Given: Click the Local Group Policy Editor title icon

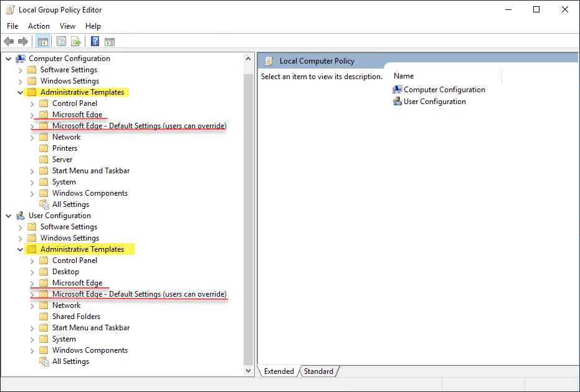Looking at the screenshot, I should (10, 10).
